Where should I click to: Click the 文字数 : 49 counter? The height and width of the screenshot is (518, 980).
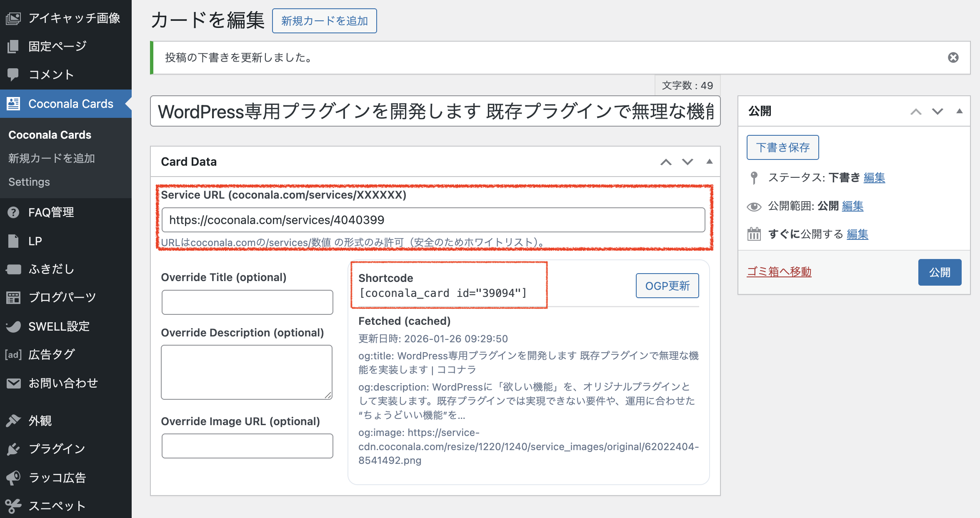687,85
